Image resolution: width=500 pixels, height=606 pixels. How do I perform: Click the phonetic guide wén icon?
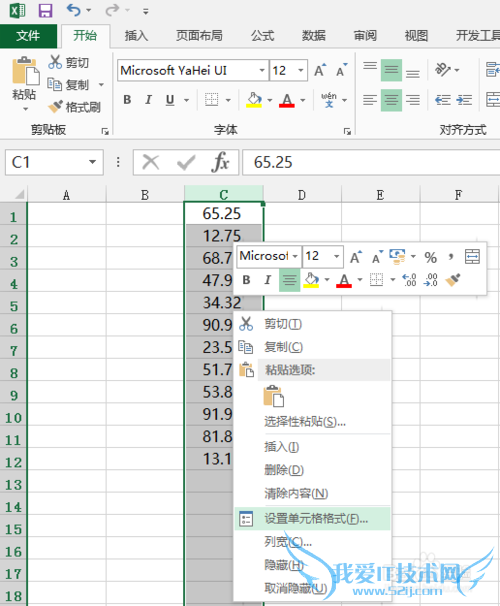[x=329, y=100]
